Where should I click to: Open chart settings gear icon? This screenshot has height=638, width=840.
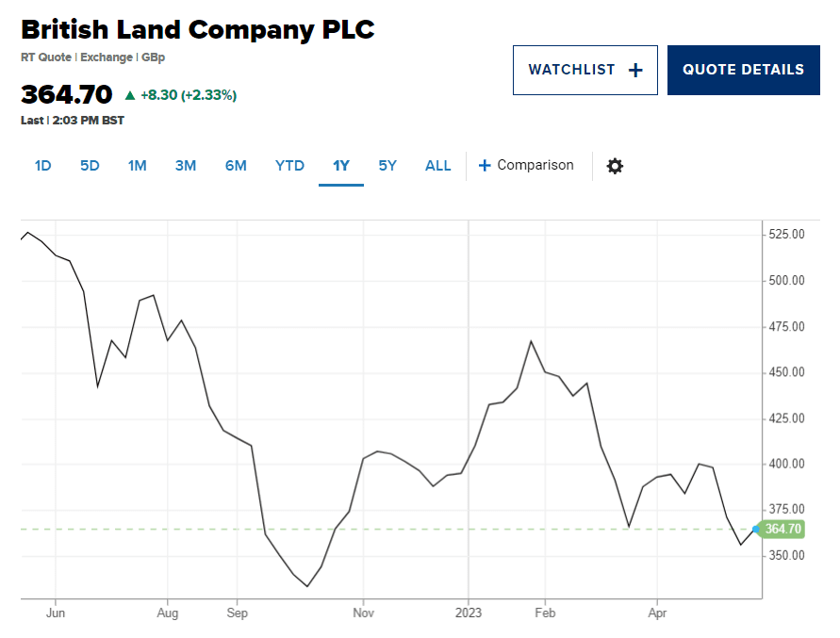point(615,166)
